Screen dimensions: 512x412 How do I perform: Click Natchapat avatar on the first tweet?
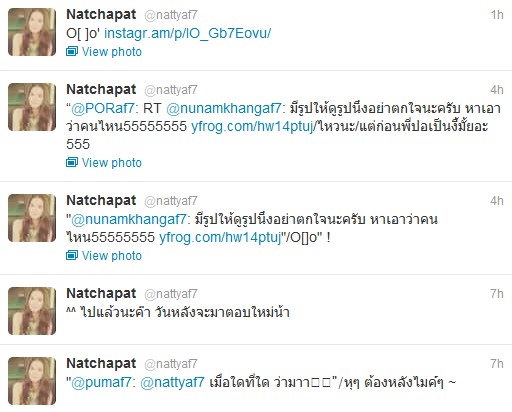coord(32,32)
